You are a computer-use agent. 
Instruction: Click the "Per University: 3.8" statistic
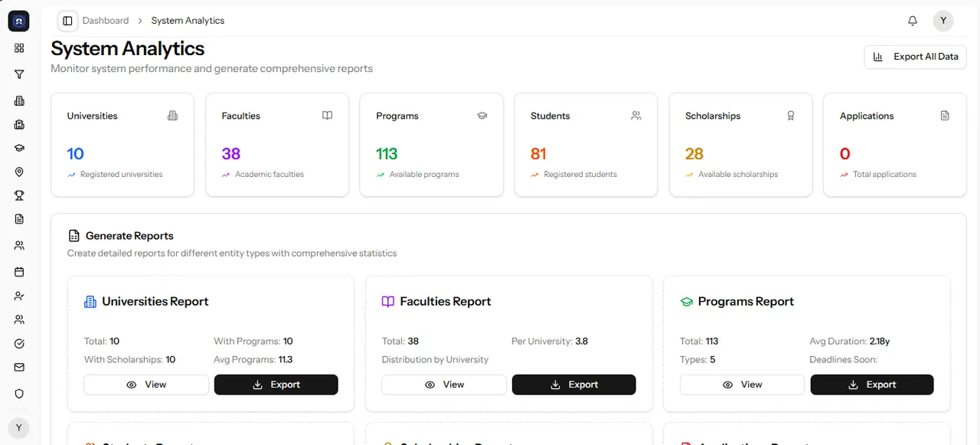click(x=550, y=341)
